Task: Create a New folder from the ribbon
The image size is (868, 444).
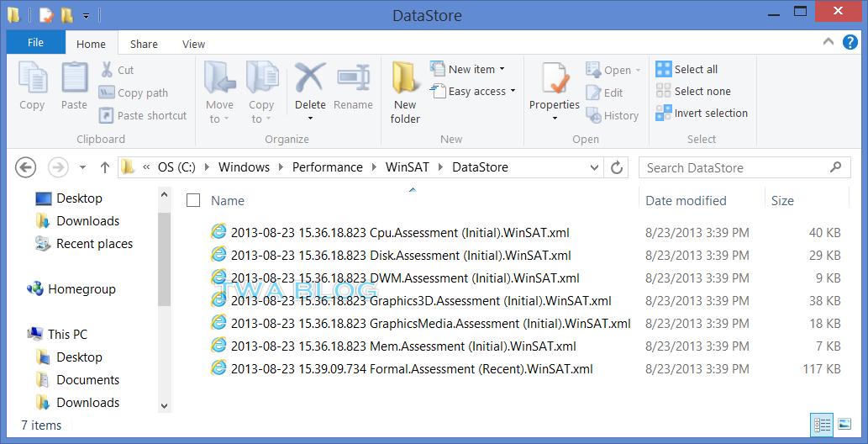Action: point(405,92)
